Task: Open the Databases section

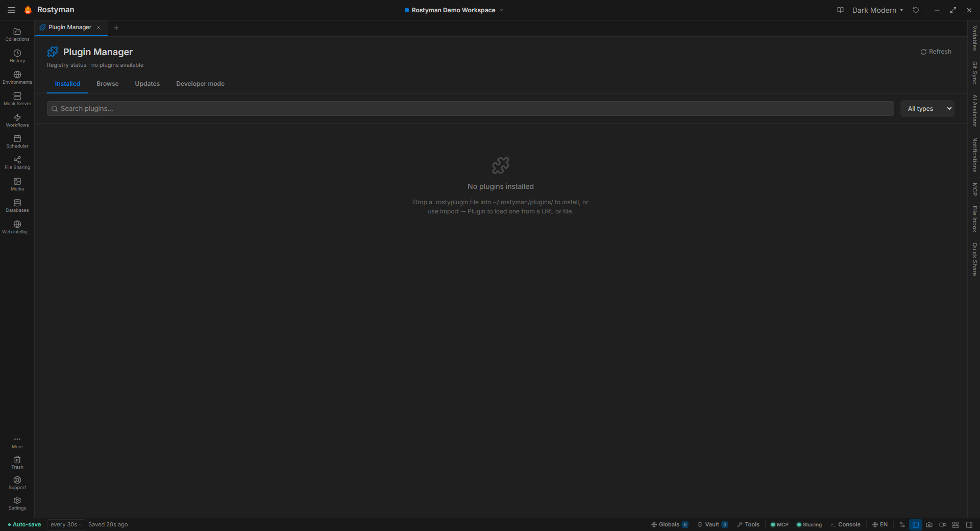Action: (x=17, y=206)
